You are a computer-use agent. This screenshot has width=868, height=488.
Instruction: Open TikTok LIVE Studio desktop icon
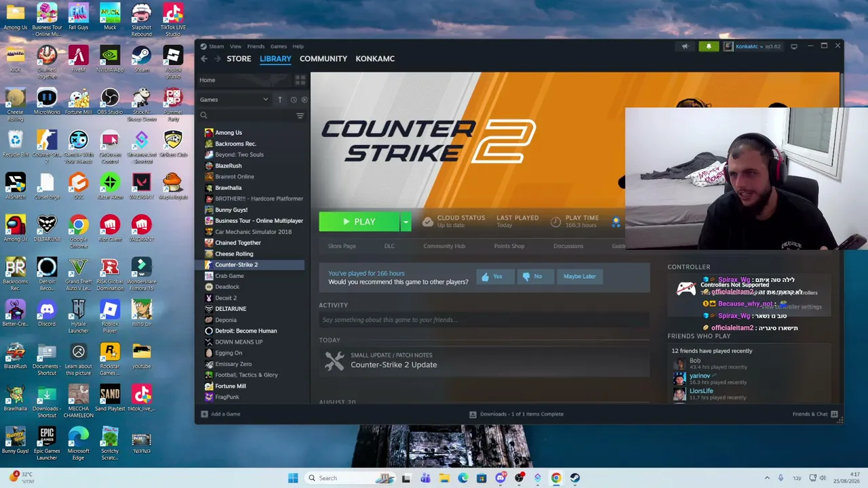coord(173,20)
